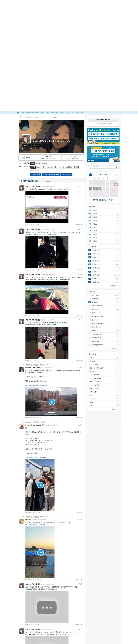Go to 次のページ
Image resolution: width=138 pixels, height=644 pixels.
pyautogui.click(x=67, y=175)
